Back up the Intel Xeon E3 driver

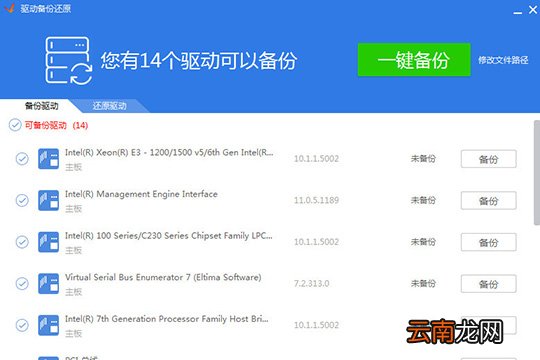488,159
